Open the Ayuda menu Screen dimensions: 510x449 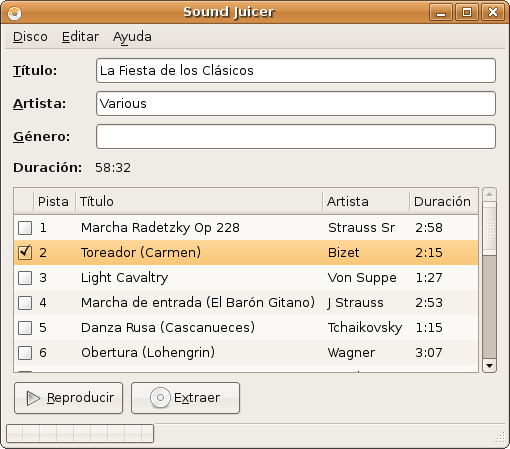tap(132, 37)
